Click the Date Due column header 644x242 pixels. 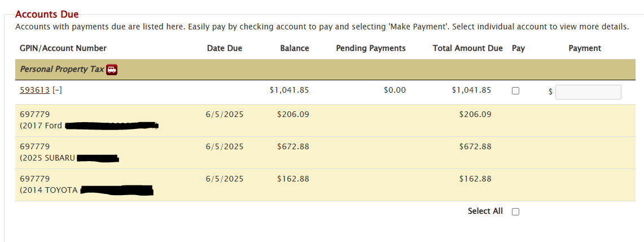[224, 48]
